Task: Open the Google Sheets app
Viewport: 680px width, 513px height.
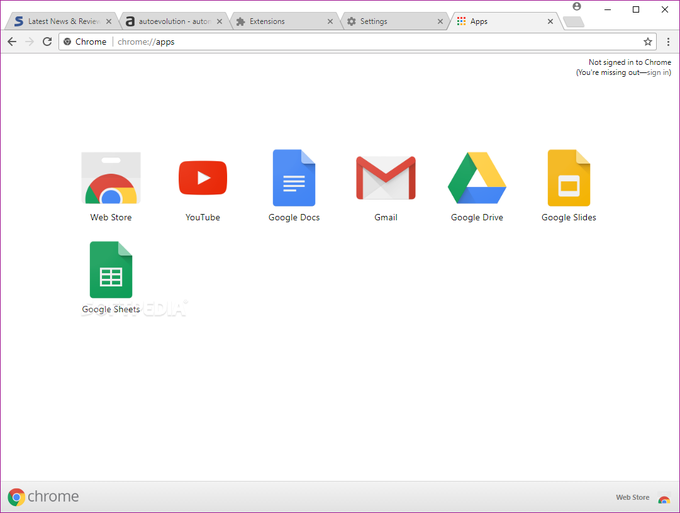Action: coord(111,270)
